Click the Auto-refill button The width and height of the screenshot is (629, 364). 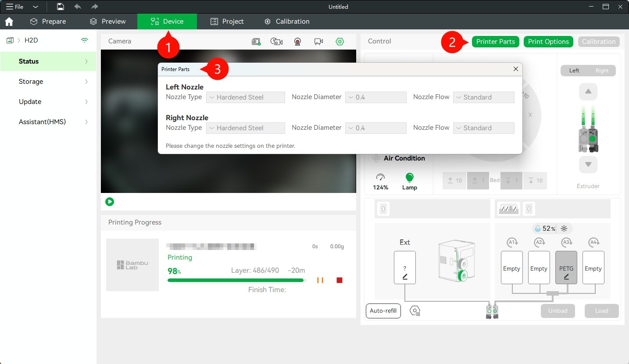click(x=383, y=311)
